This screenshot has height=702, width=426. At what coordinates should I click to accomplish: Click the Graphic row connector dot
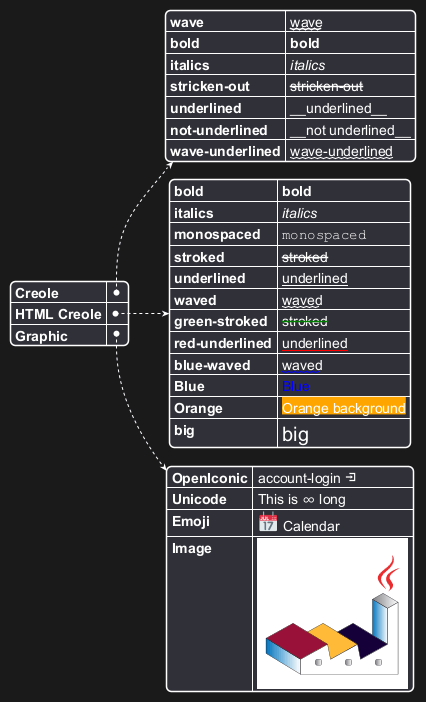(117, 334)
